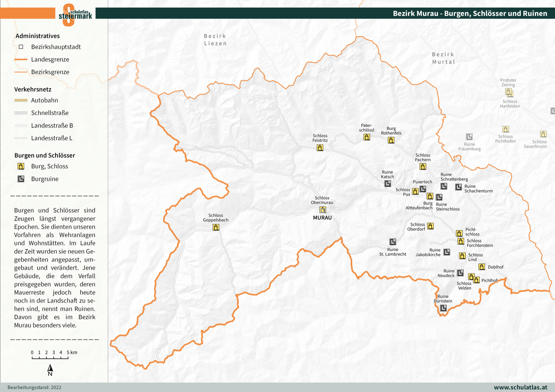Click the MURAU town label
The width and height of the screenshot is (555, 392).
point(322,218)
